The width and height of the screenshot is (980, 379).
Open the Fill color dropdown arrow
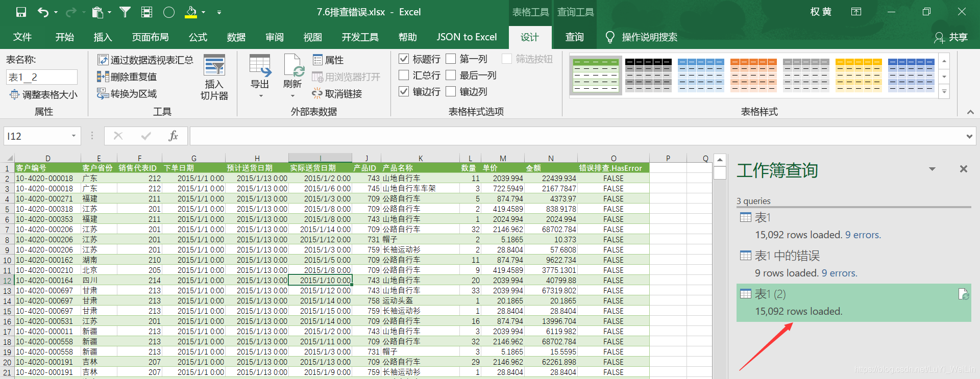(203, 12)
